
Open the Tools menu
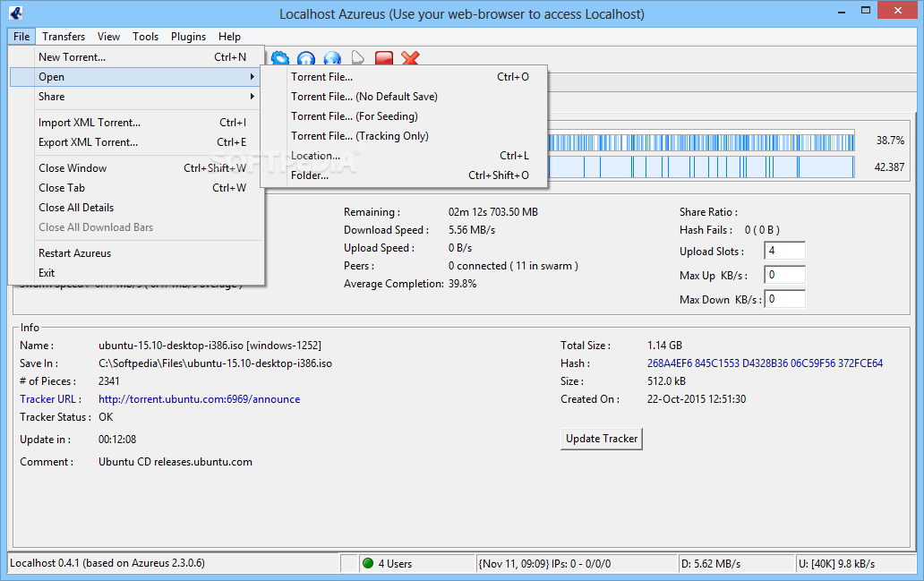(146, 37)
